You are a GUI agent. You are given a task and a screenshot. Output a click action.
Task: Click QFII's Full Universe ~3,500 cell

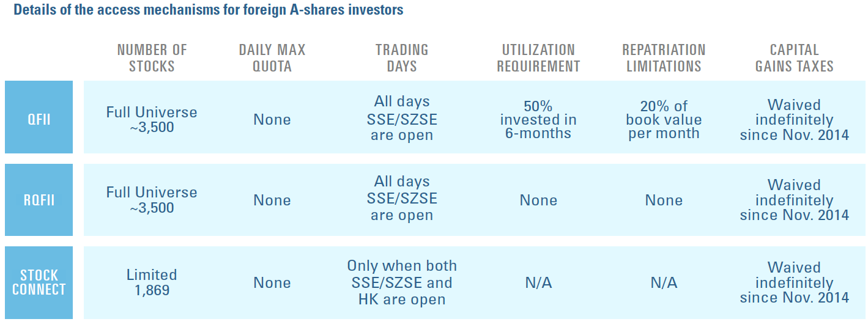[152, 120]
